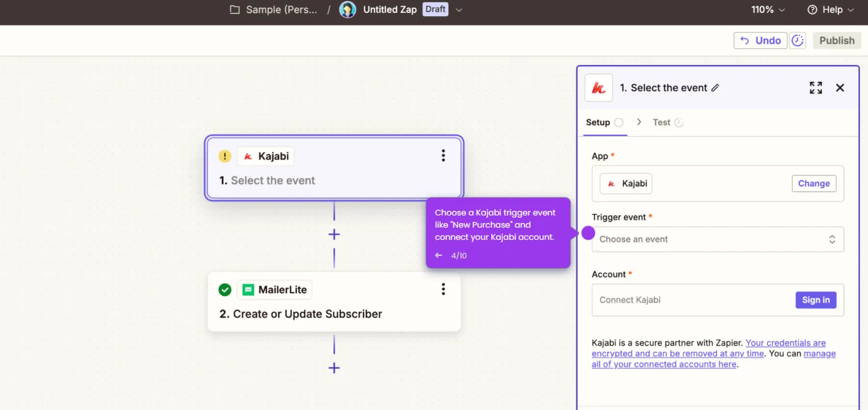Screen dimensions: 868x410
Task: Expand the zap title dropdown chevron
Action: coord(459,10)
